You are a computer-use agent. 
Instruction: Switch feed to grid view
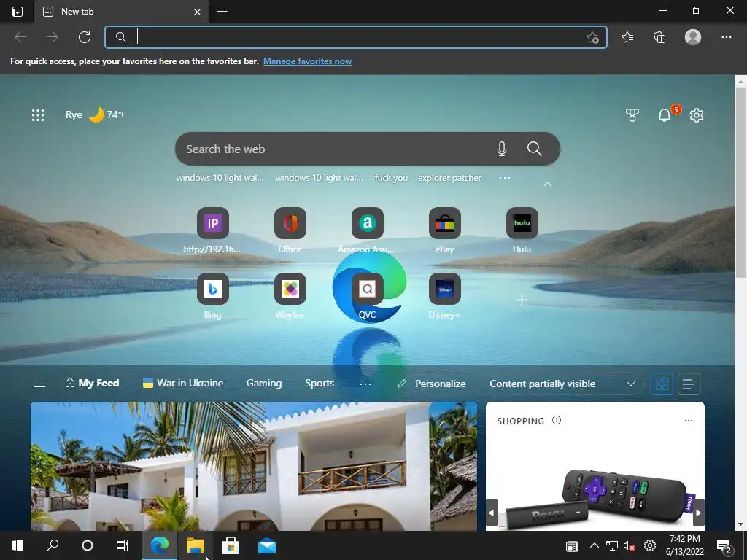tap(662, 384)
